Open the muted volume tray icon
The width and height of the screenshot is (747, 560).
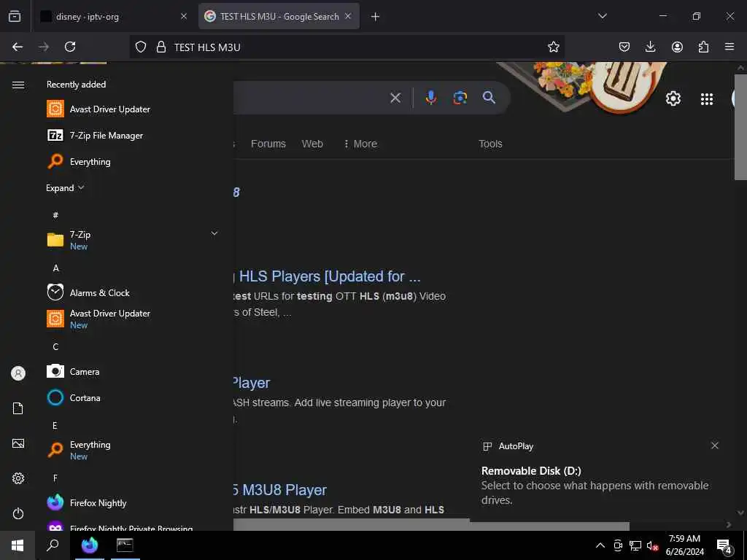tap(652, 545)
